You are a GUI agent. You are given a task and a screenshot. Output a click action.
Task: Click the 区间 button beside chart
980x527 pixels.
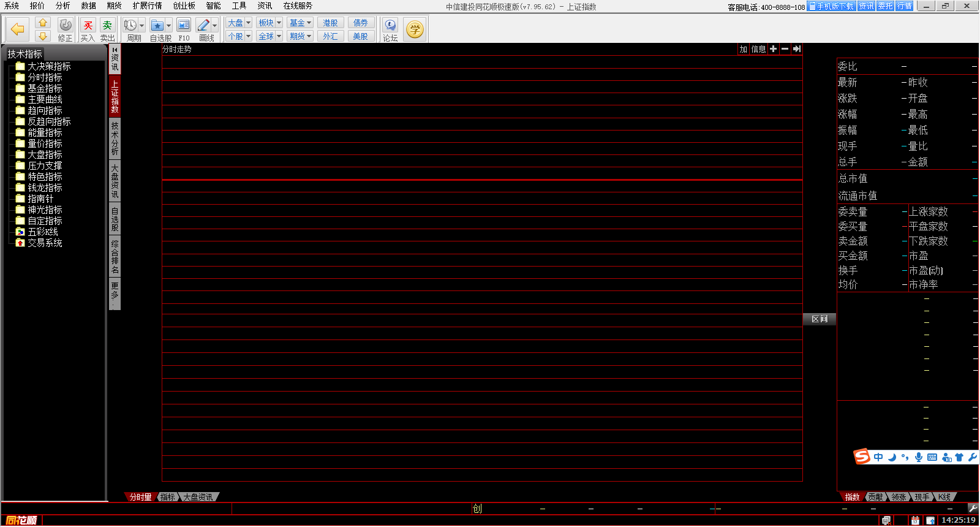[820, 319]
